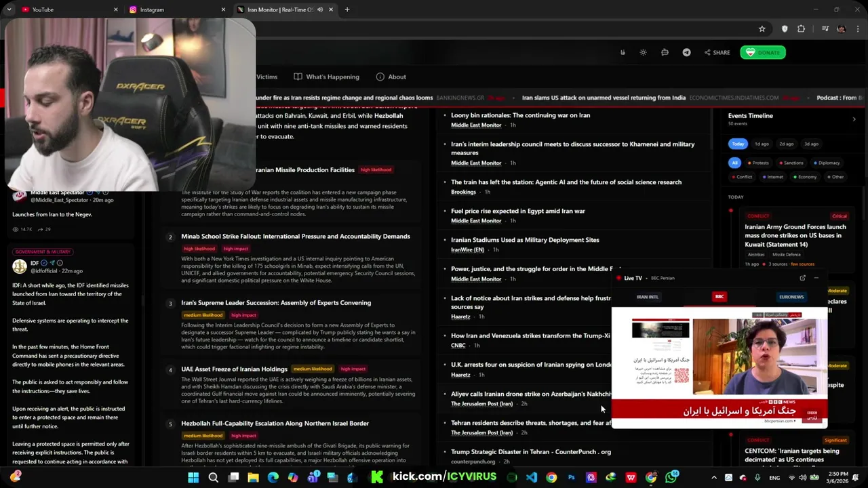This screenshot has height=488, width=868.
Task: Open Loony bin rationales article
Action: click(x=521, y=115)
